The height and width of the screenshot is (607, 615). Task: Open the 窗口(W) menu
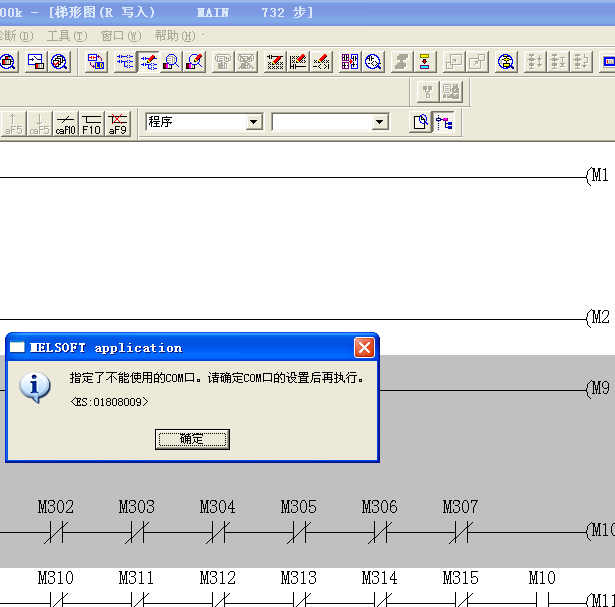[x=120, y=36]
